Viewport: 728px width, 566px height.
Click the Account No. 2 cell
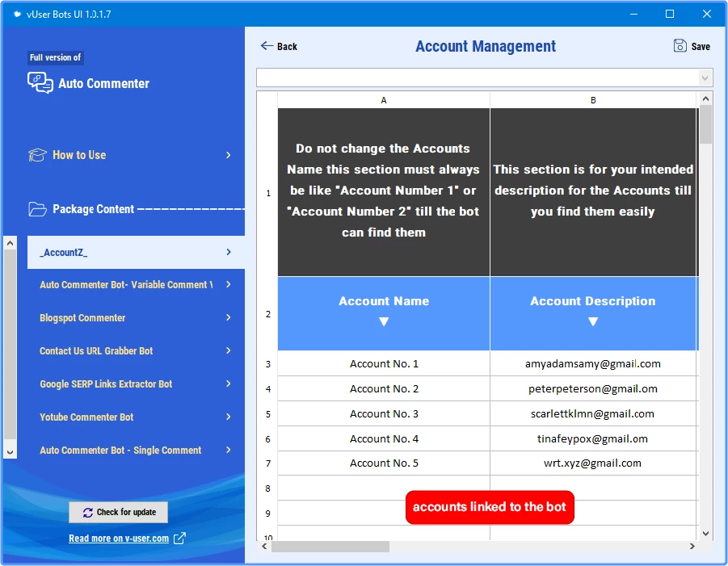(x=384, y=389)
